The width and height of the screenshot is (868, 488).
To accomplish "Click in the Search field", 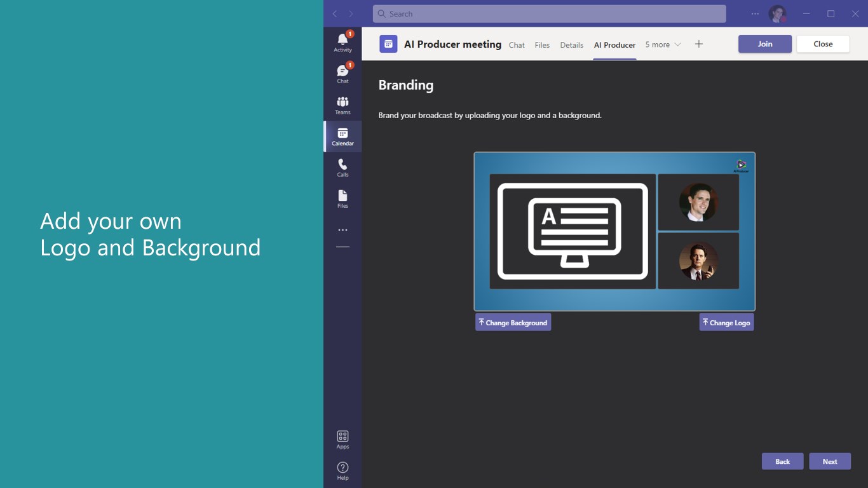I will tap(549, 13).
